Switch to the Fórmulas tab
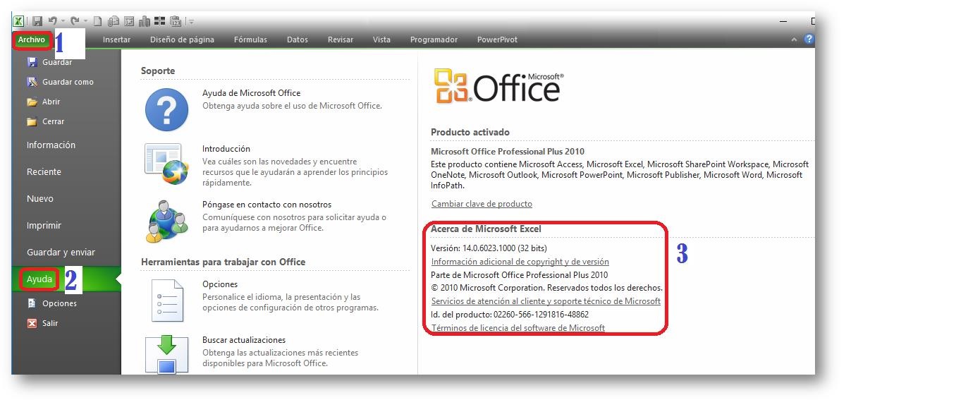This screenshot has height=400, width=980. coord(250,40)
